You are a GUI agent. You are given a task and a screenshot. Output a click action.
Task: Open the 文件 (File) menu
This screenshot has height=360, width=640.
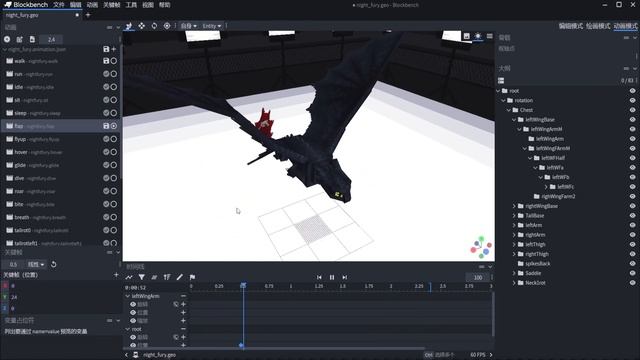[59, 5]
